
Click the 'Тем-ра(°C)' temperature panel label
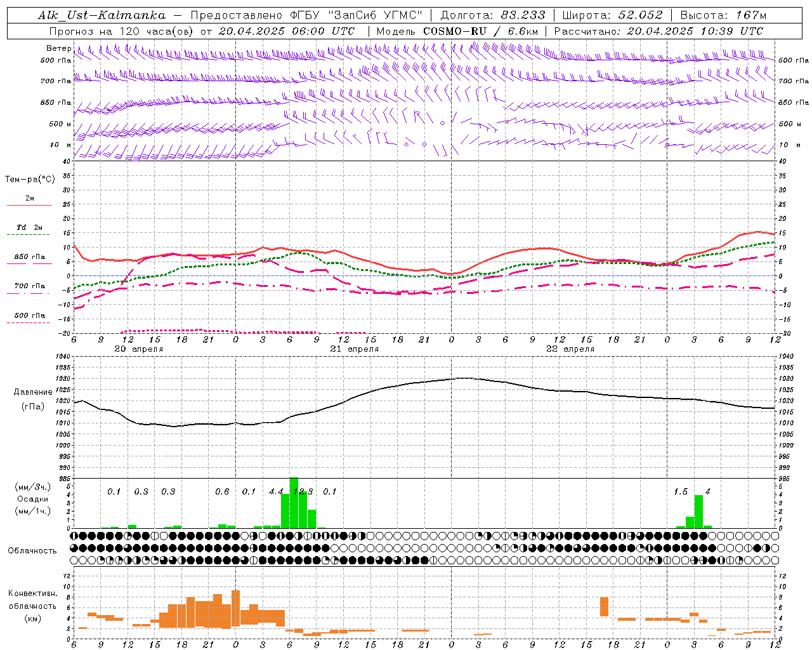[x=30, y=180]
